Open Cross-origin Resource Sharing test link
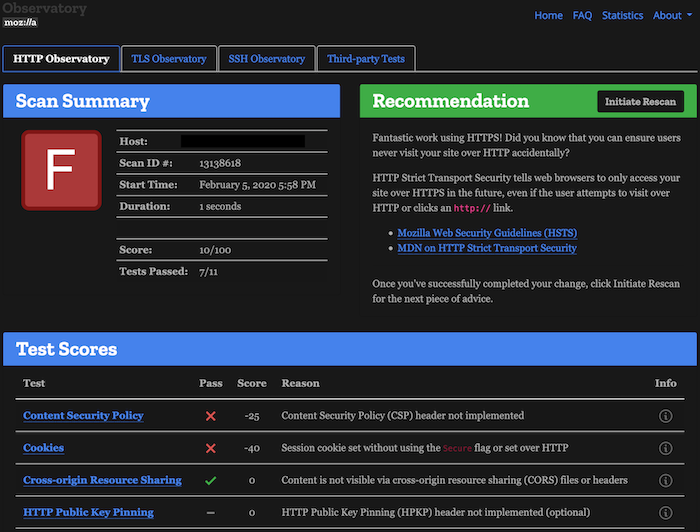This screenshot has height=532, width=700. pos(102,480)
